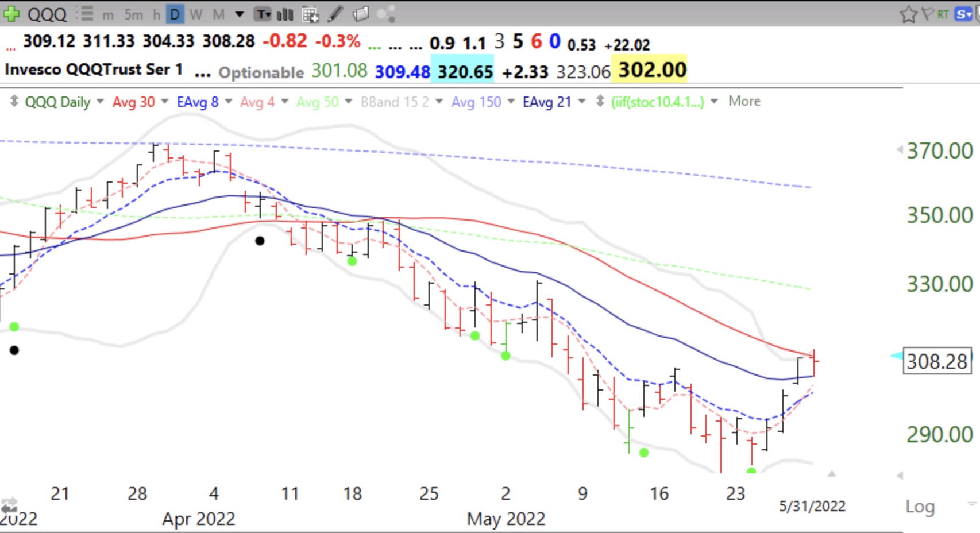Select the pencil drawing tools icon

click(335, 14)
